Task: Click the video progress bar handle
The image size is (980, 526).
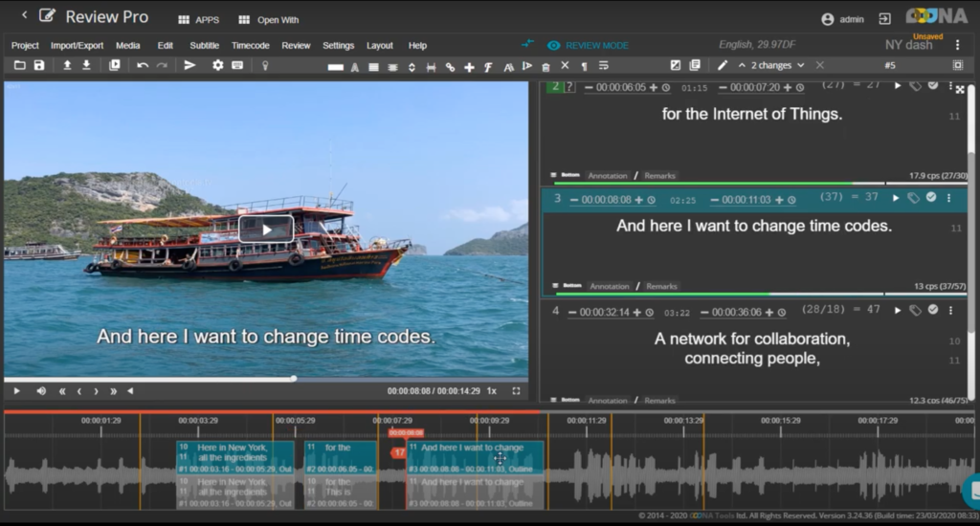Action: coord(293,379)
